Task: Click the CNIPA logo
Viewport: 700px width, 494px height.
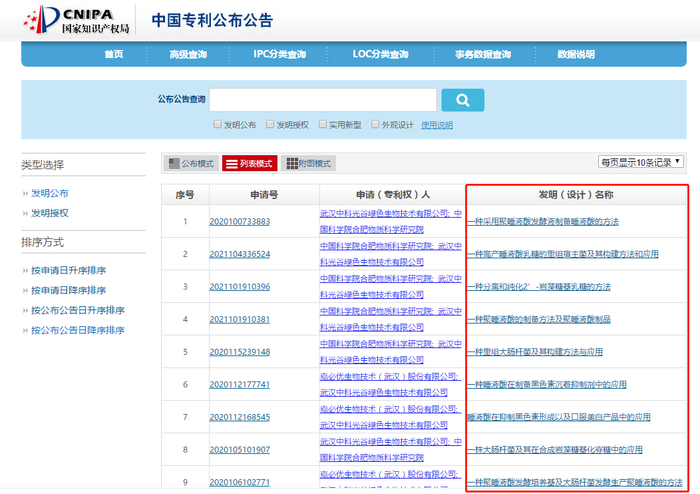Action: pos(76,20)
